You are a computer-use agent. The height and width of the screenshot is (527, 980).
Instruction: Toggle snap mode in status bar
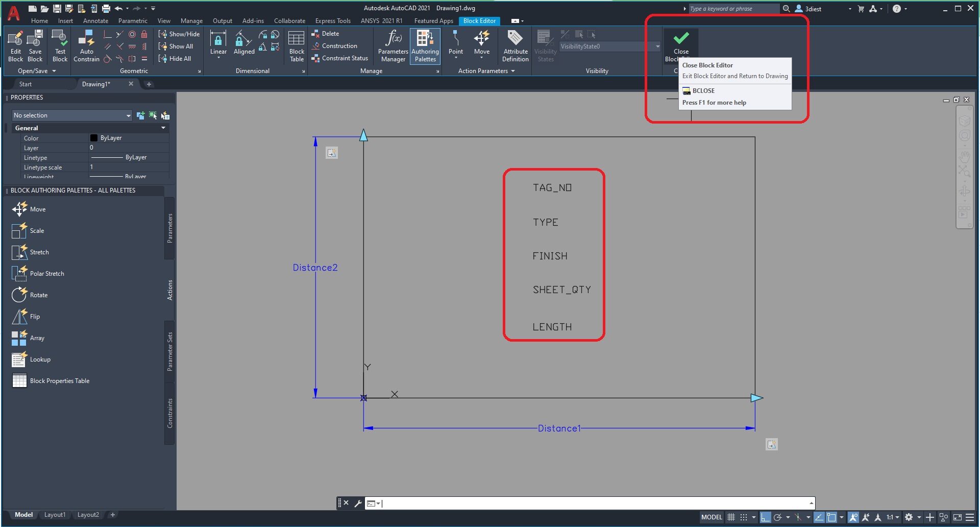click(x=744, y=517)
